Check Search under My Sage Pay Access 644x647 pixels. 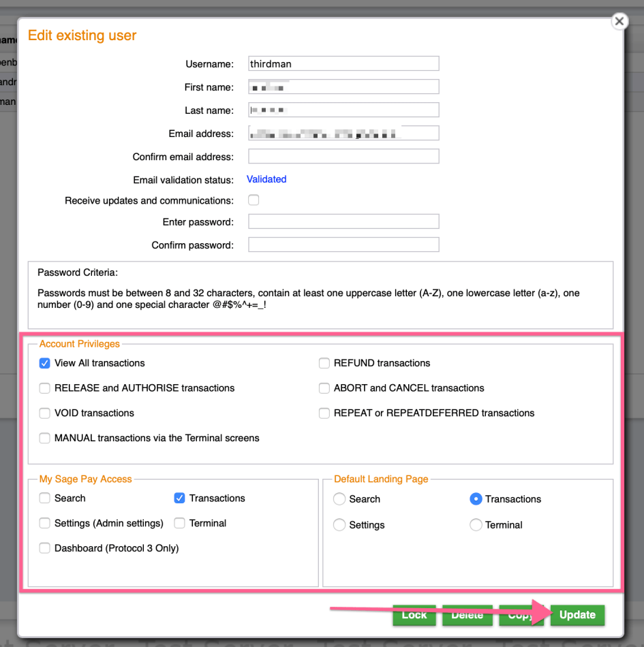(44, 498)
